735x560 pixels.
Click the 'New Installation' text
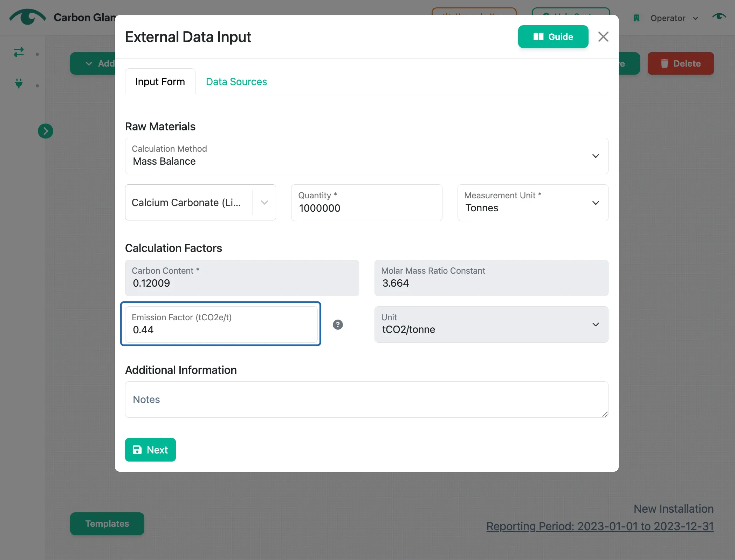coord(673,508)
